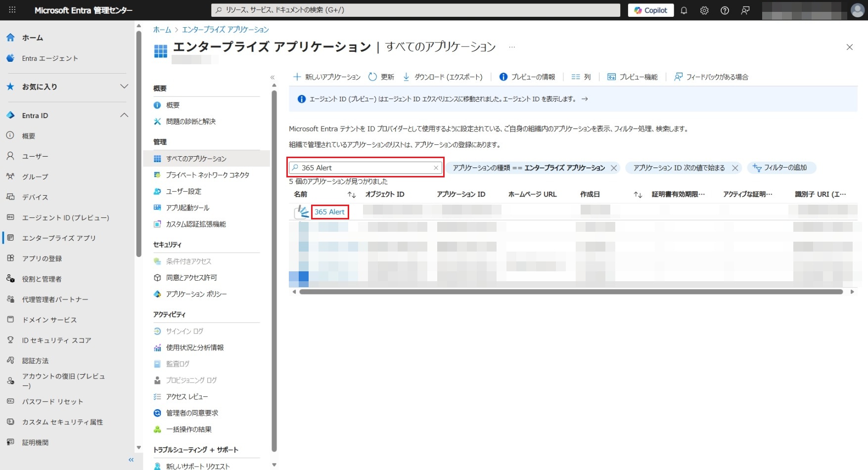Image resolution: width=868 pixels, height=470 pixels.
Task: Clear the 365 Alert search text
Action: (x=436, y=168)
